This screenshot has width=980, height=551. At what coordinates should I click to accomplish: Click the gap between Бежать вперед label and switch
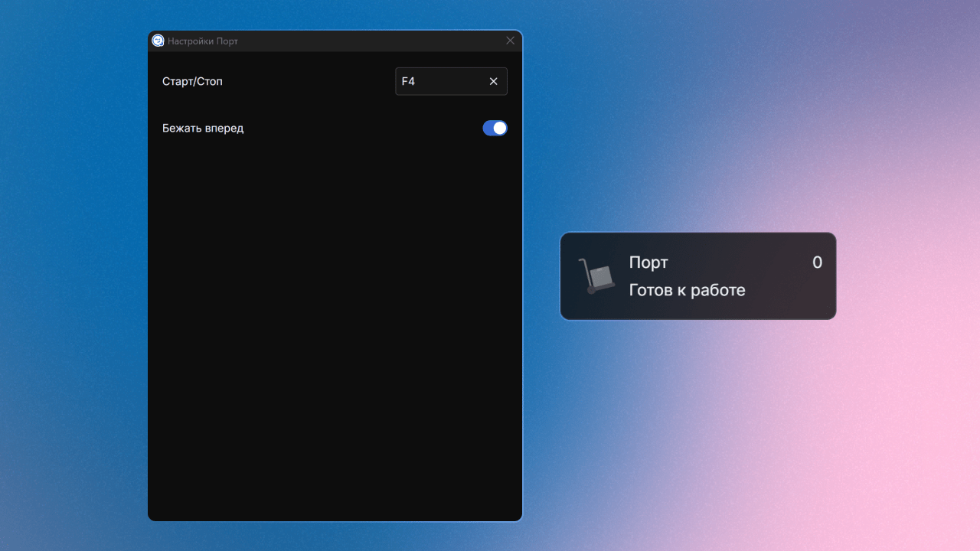(x=360, y=128)
